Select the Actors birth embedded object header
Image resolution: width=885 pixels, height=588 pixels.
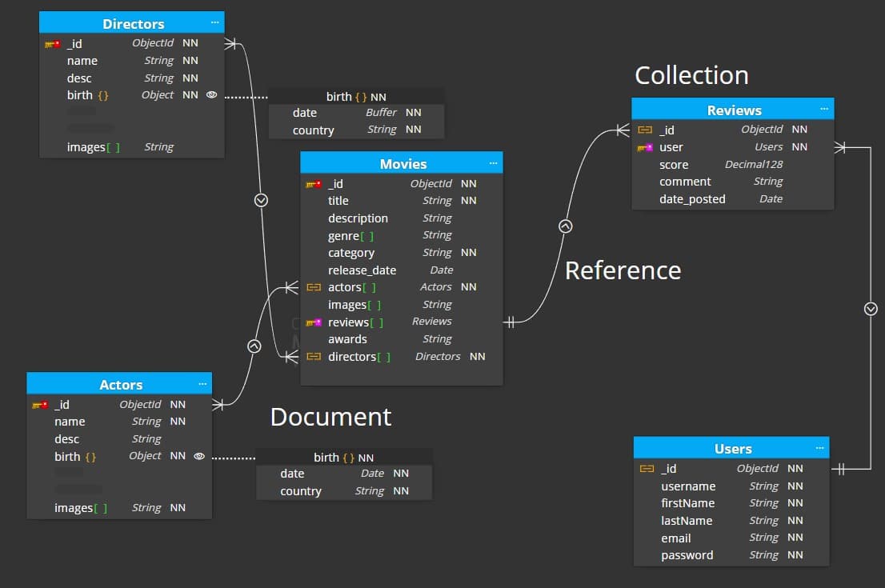point(344,458)
